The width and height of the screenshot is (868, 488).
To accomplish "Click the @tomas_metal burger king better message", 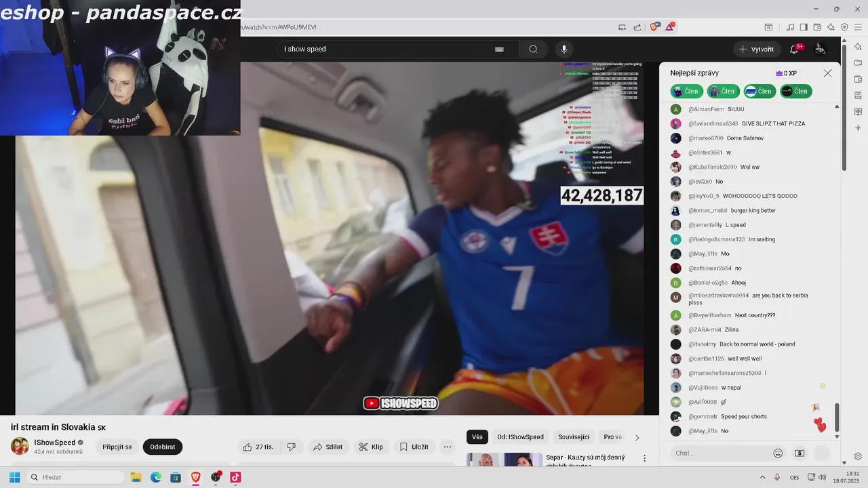I will (x=723, y=210).
